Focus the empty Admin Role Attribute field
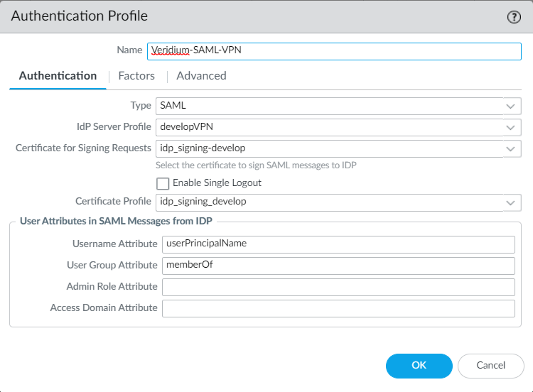 [338, 287]
